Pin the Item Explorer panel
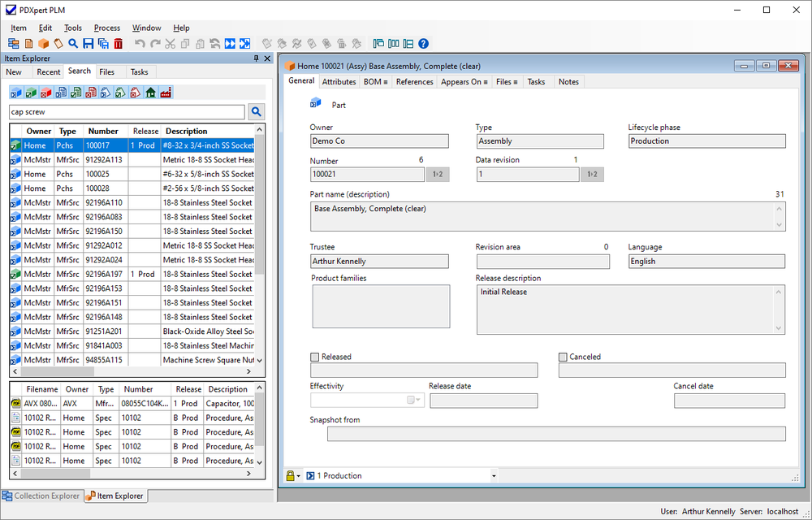Image resolution: width=812 pixels, height=520 pixels. pyautogui.click(x=257, y=58)
